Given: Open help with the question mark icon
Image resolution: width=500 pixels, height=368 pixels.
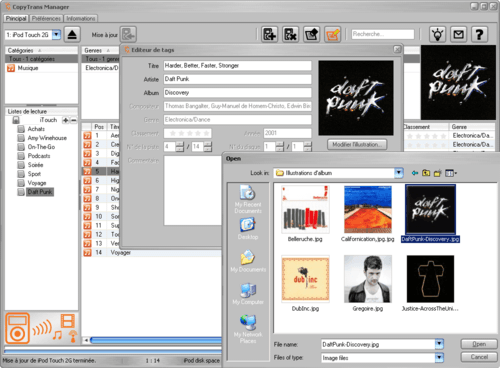Looking at the screenshot, I should click(479, 34).
